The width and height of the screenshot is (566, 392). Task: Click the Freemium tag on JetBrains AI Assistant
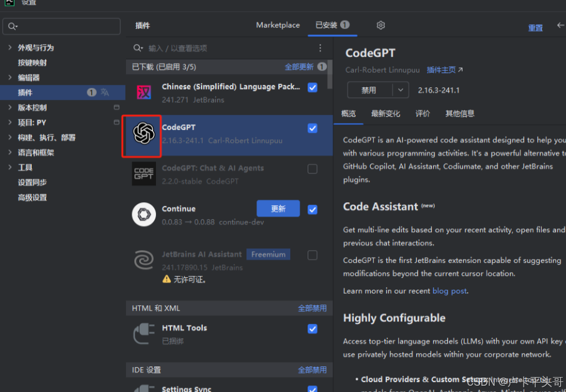pyautogui.click(x=268, y=254)
